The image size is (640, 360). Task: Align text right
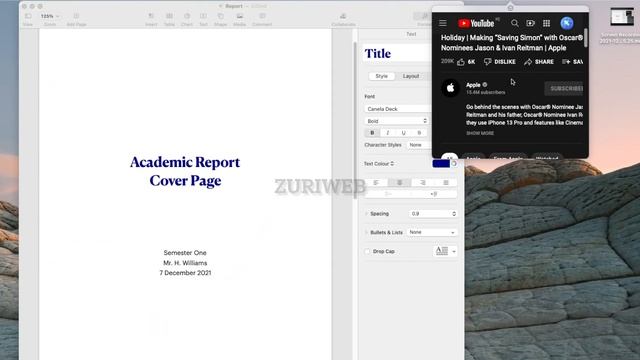tap(422, 182)
